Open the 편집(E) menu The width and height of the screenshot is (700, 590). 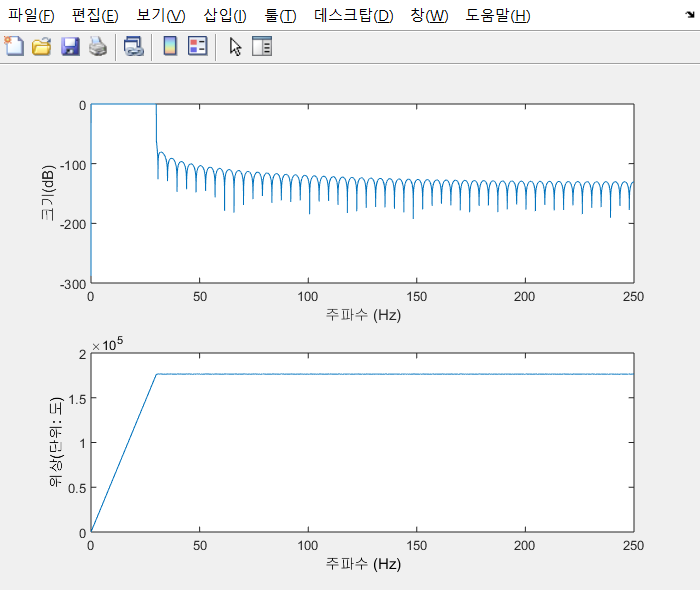[95, 16]
